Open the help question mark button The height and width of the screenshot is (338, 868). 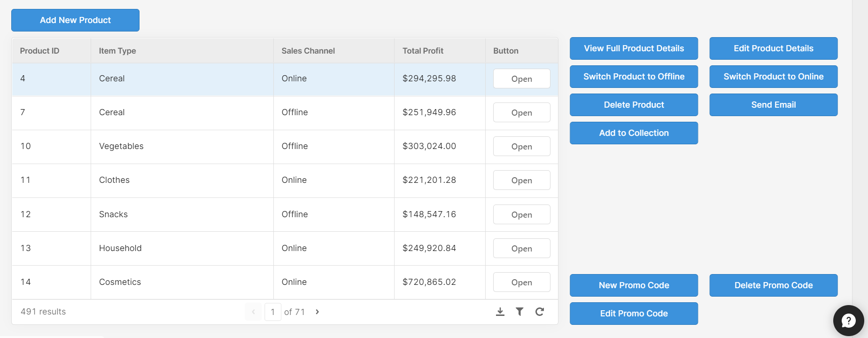(x=848, y=321)
